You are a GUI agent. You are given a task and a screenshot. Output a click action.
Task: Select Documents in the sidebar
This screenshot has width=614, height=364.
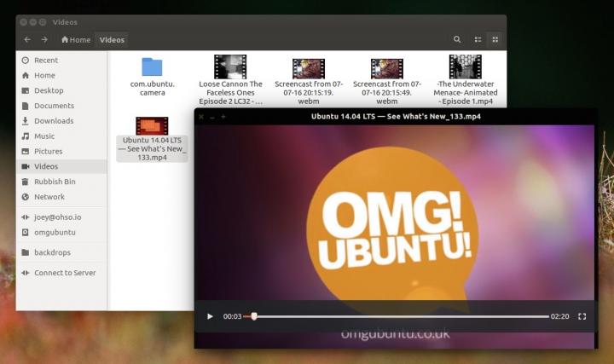tap(54, 106)
